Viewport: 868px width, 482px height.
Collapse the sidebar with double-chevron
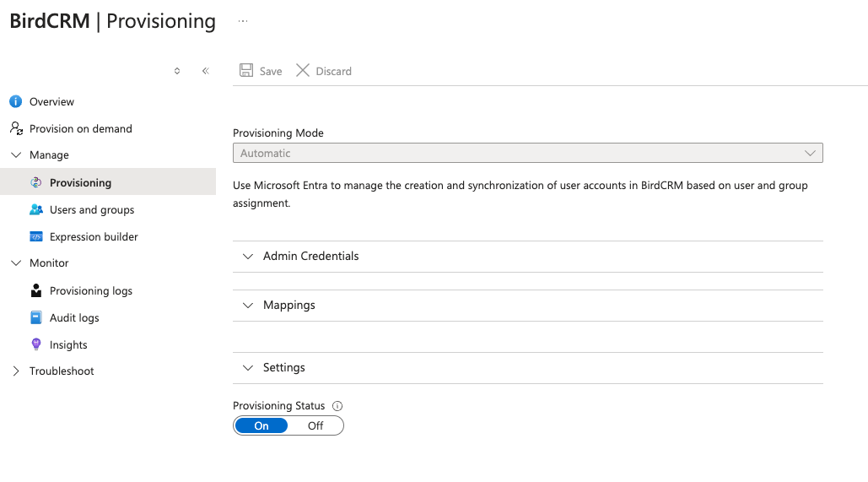(205, 71)
